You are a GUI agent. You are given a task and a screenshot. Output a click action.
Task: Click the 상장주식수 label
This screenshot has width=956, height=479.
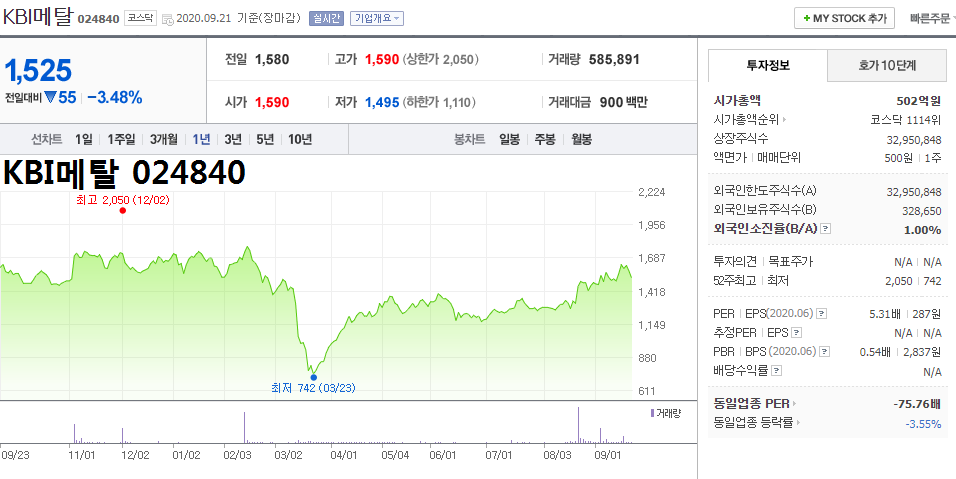[741, 139]
